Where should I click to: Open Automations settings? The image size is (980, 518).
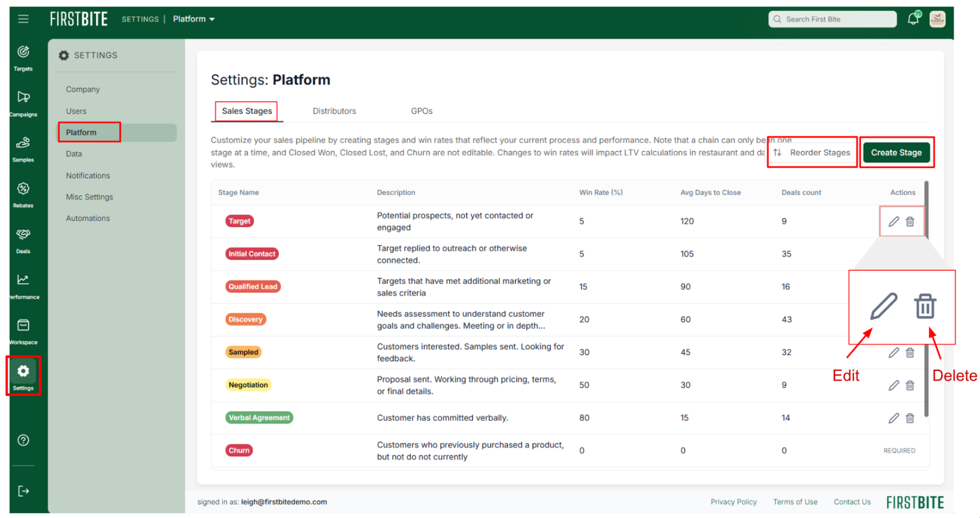pyautogui.click(x=88, y=218)
